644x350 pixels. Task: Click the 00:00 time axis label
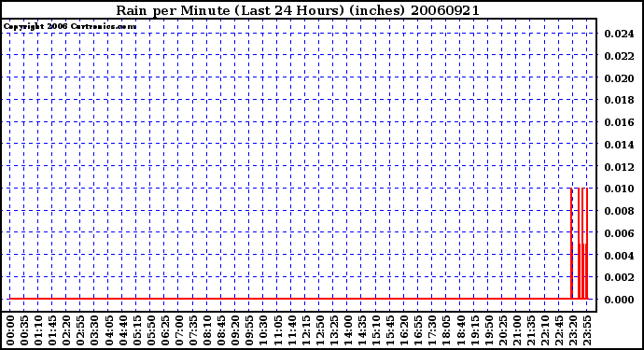click(10, 330)
